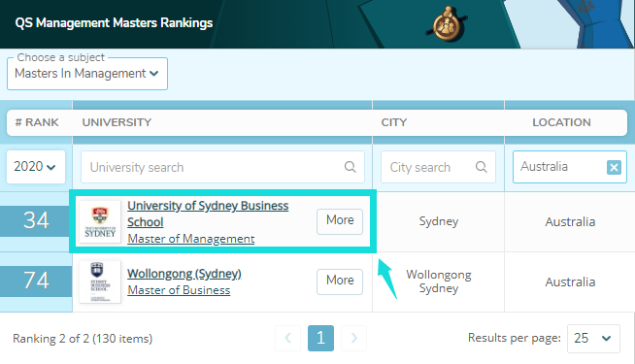
Task: Clear the Australia location filter
Action: coord(614,167)
